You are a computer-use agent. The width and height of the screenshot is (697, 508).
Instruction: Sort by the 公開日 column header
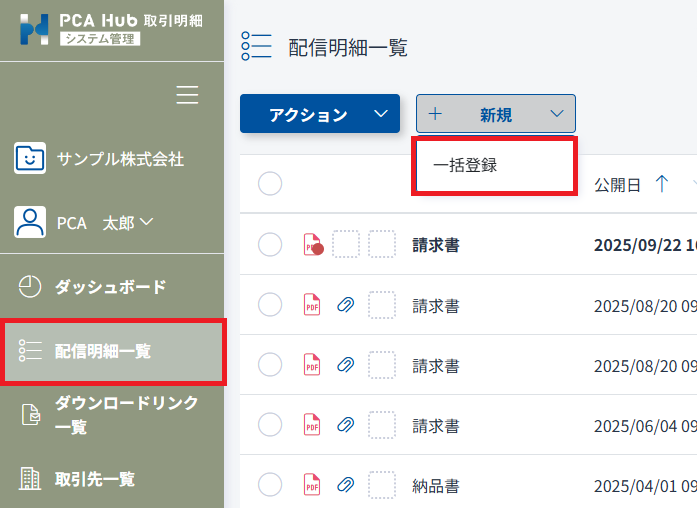click(x=617, y=185)
